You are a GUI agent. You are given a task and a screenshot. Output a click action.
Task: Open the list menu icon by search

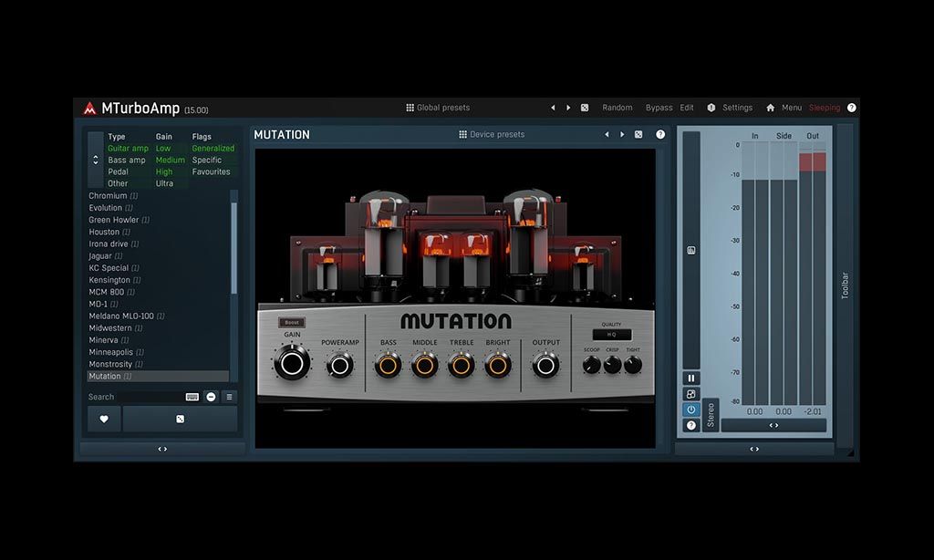tap(229, 397)
